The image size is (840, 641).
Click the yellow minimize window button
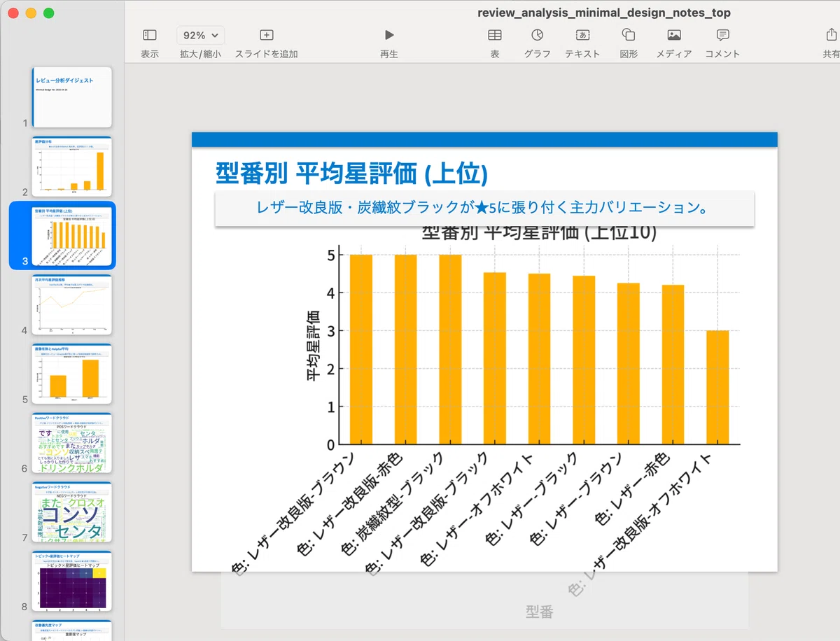click(x=31, y=13)
